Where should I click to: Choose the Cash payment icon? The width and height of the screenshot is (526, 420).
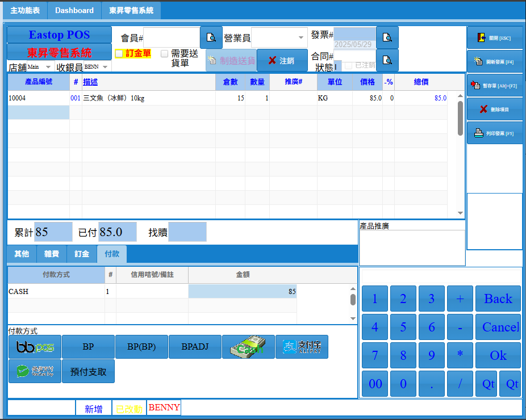248,347
